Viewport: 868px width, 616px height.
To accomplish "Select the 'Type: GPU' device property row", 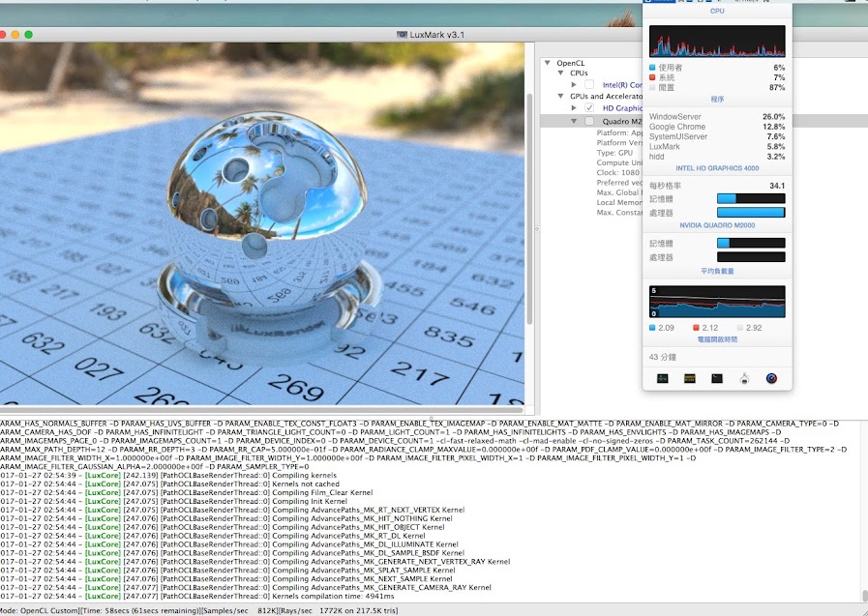I will 614,153.
